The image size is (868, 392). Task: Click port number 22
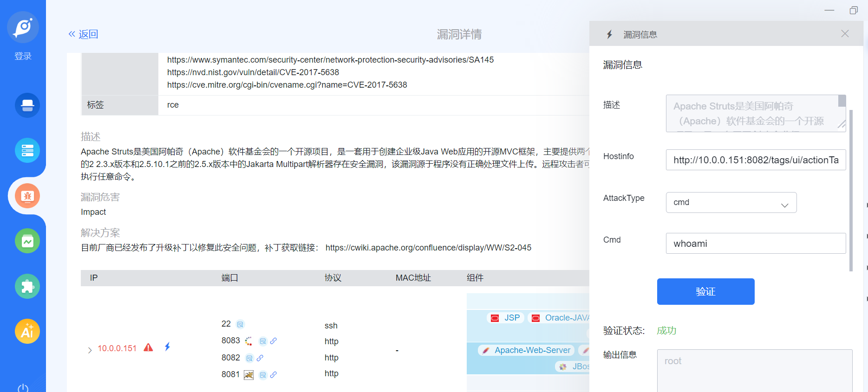pos(226,324)
